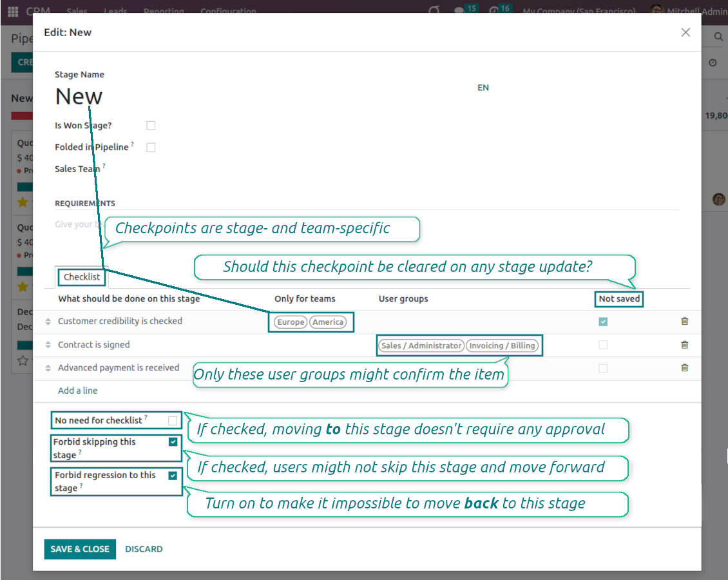Click the search magnifier icon behind dialog
The height and width of the screenshot is (580, 728).
point(718,36)
